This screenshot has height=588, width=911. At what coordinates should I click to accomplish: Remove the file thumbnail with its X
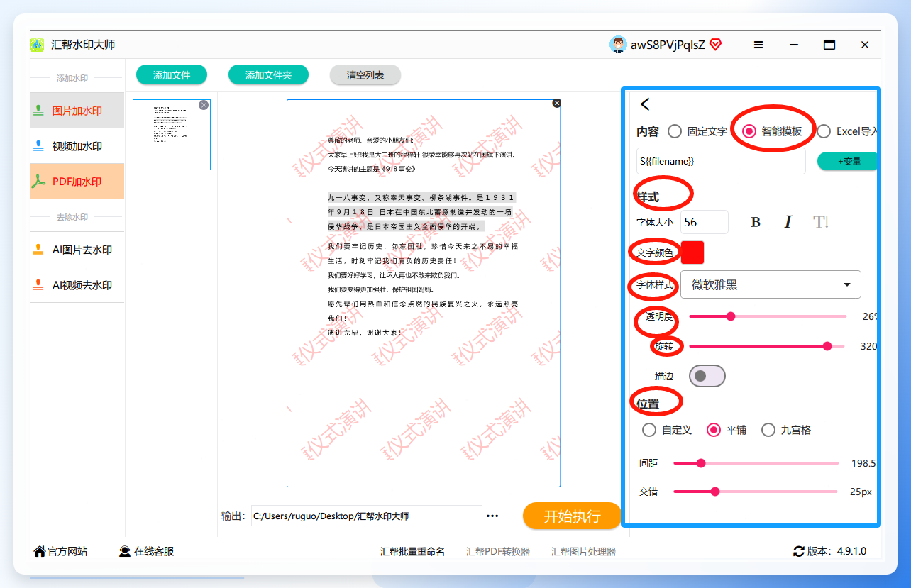(x=204, y=105)
